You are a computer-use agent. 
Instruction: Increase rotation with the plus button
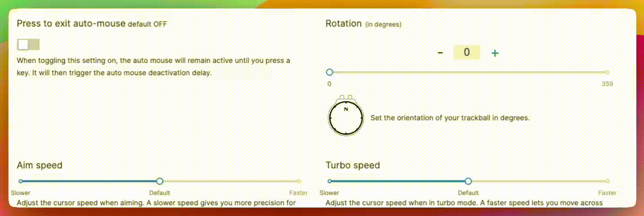click(495, 53)
